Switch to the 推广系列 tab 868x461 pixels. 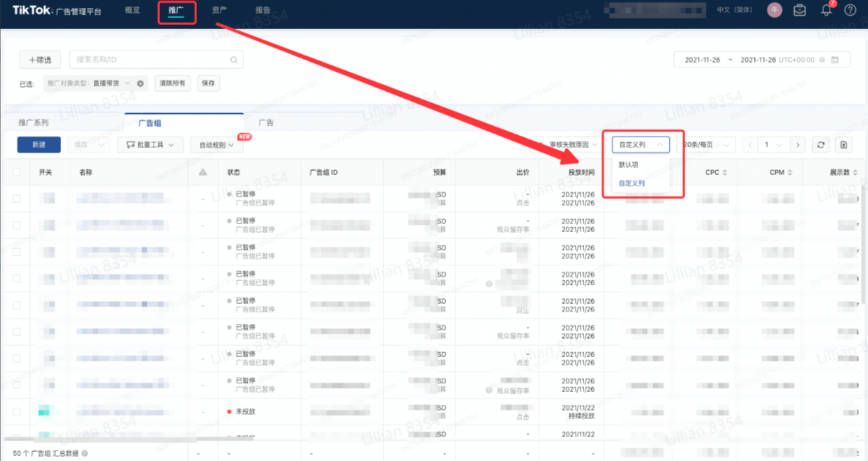coord(33,122)
